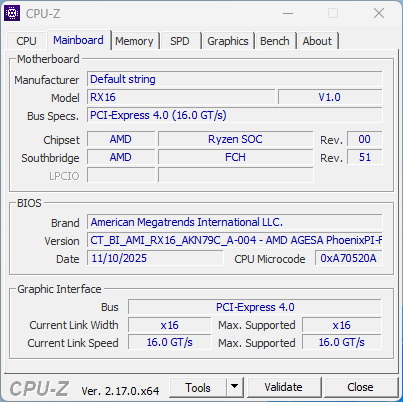Go to the SPD tab
The width and height of the screenshot is (403, 402).
coord(180,41)
